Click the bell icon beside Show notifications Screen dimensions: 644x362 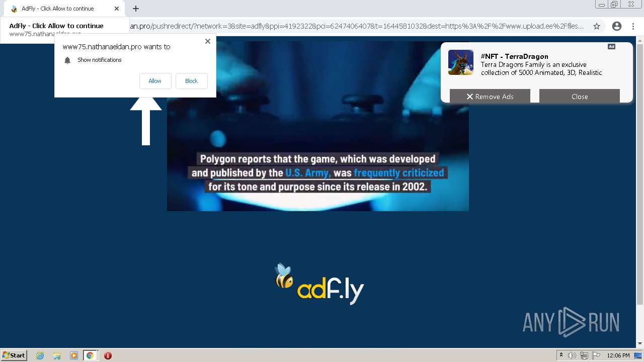(67, 60)
